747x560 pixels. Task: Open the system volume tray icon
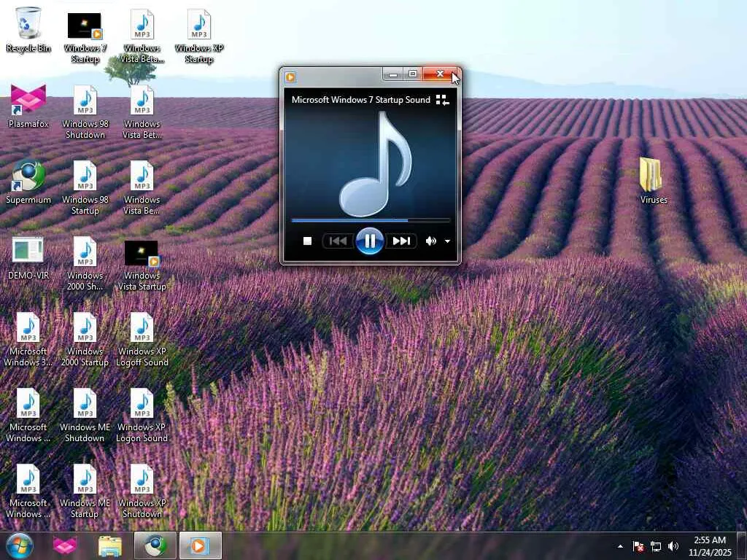click(x=673, y=546)
